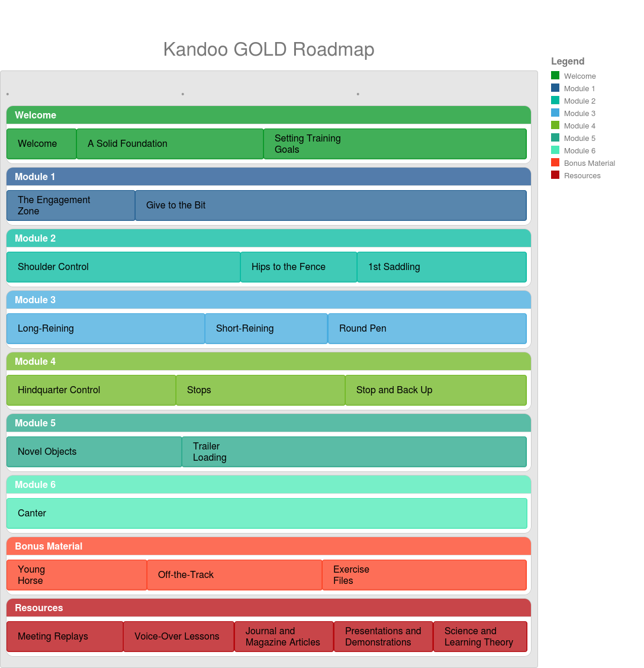The image size is (644, 668).
Task: Click the Exercise Files block
Action: coord(424,575)
